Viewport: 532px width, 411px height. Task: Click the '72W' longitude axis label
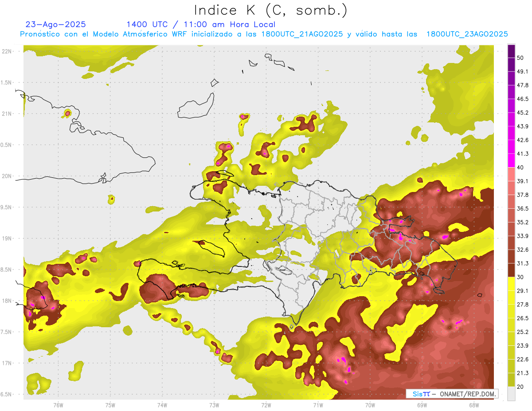coord(266,405)
